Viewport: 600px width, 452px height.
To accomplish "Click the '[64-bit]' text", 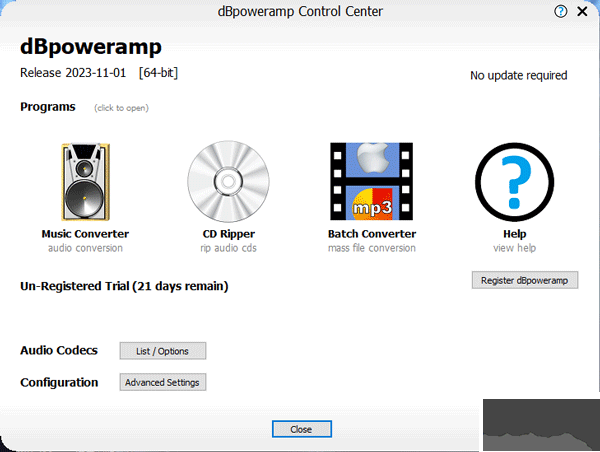I will coord(158,73).
